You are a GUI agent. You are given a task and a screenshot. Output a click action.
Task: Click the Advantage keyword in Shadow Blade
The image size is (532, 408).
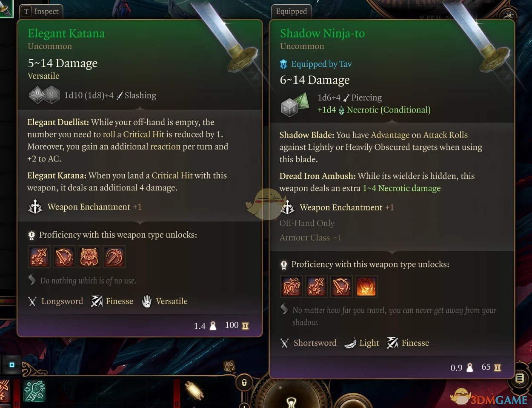[x=390, y=135]
